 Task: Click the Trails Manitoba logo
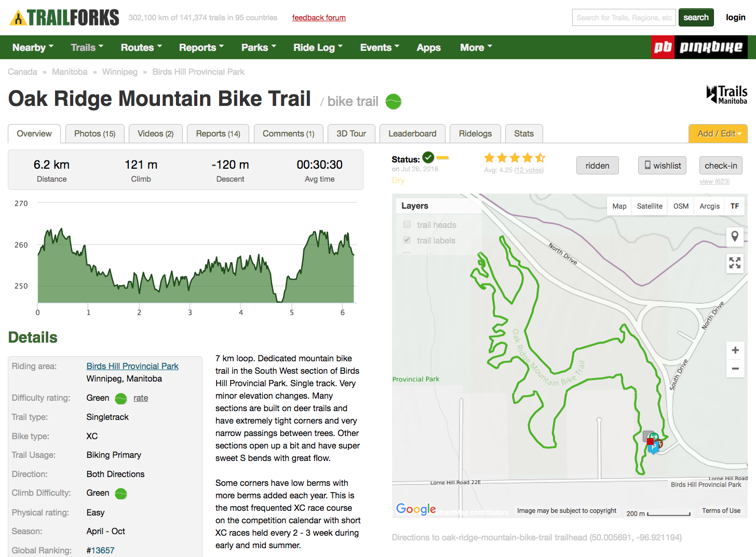tap(726, 94)
